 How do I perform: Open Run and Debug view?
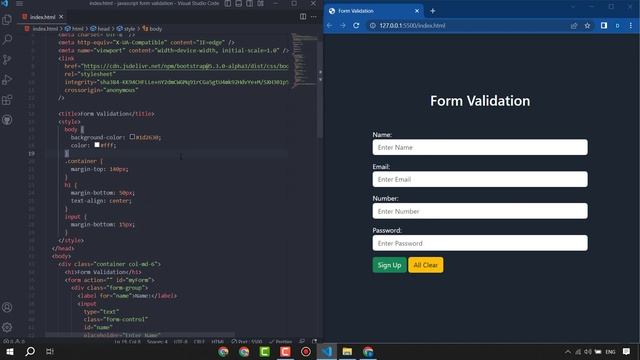tap(7, 80)
